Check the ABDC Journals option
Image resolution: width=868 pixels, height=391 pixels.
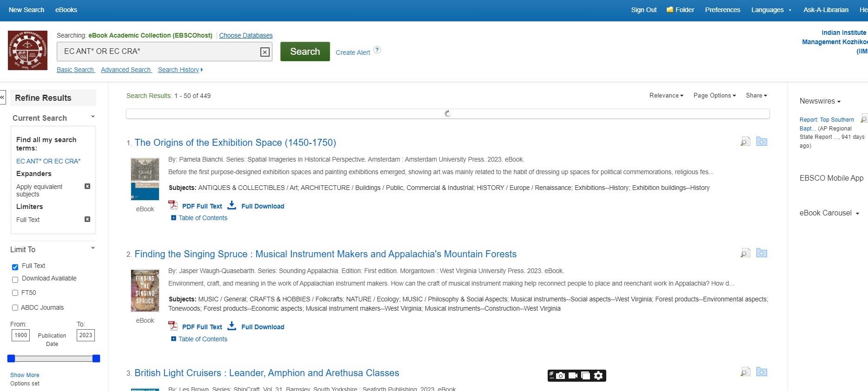(15, 307)
